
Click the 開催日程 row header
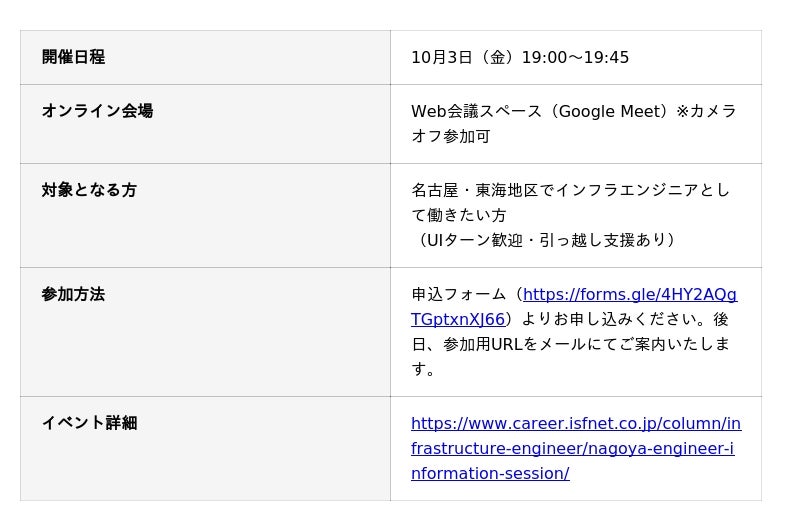click(x=73, y=58)
